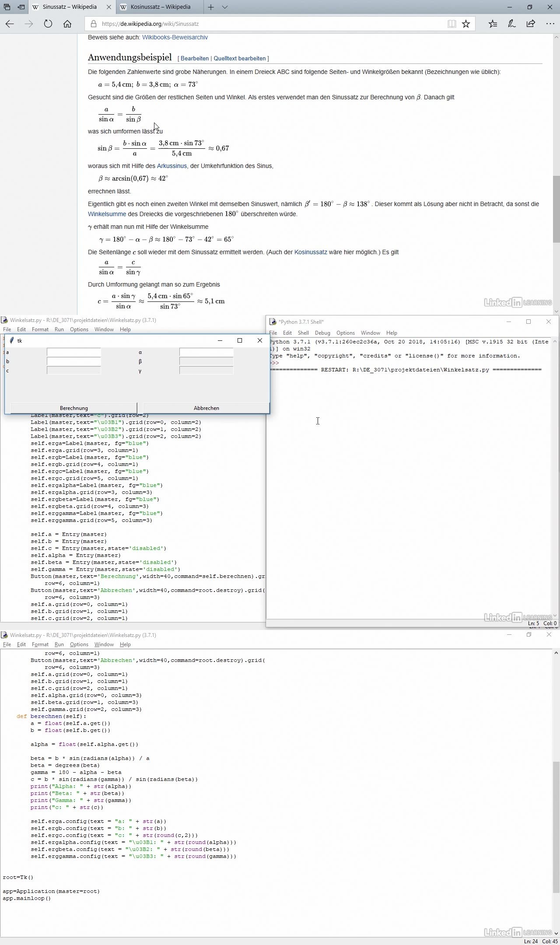Click the browser back arrow icon
This screenshot has width=560, height=945.
[x=10, y=24]
